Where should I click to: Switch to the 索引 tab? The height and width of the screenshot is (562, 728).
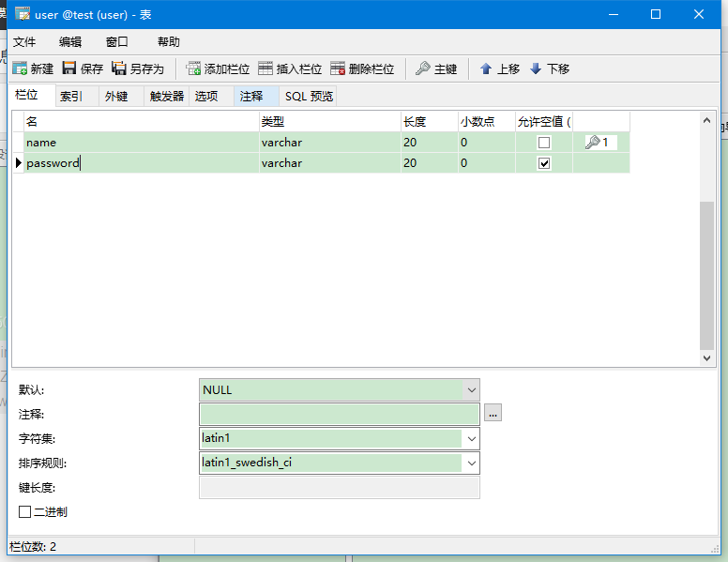[77, 96]
